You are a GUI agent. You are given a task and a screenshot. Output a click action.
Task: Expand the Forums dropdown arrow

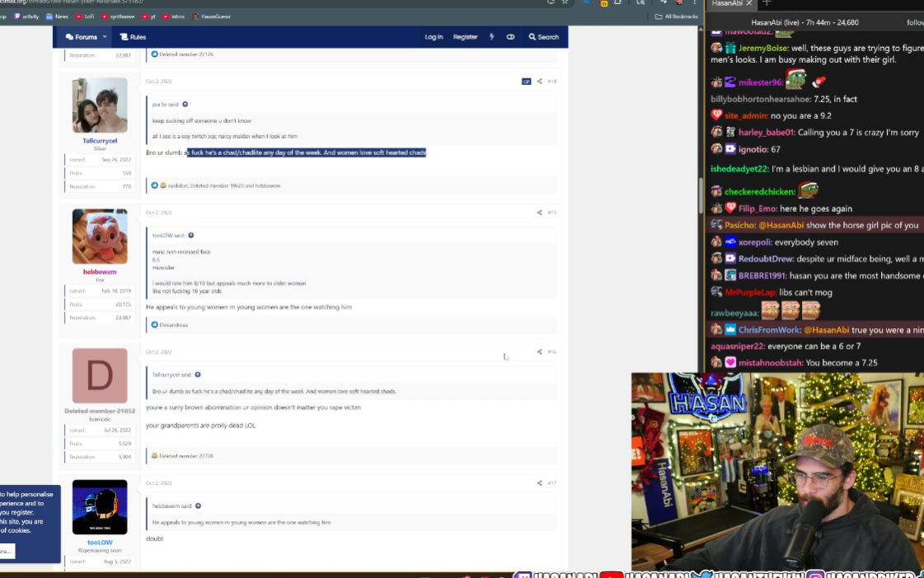105,37
